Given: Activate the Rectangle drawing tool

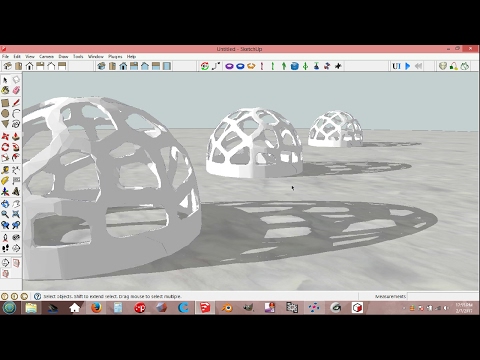Looking at the screenshot, I should tap(5, 103).
